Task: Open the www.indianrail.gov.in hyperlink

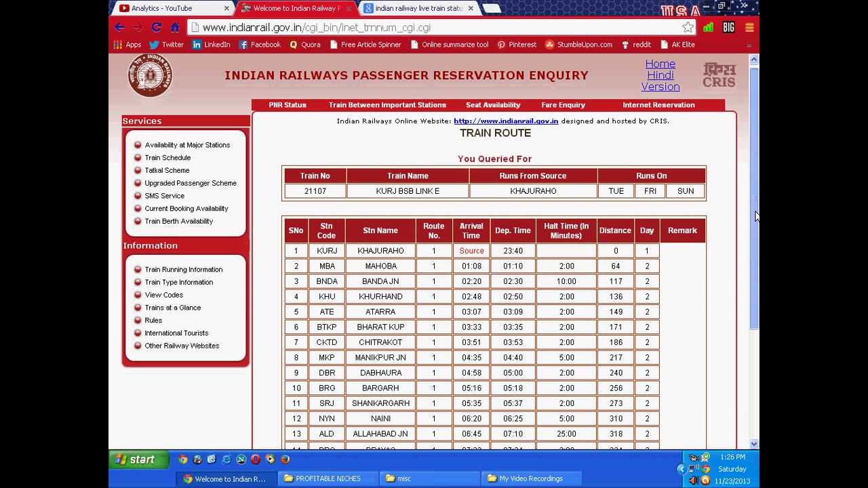Action: (506, 121)
